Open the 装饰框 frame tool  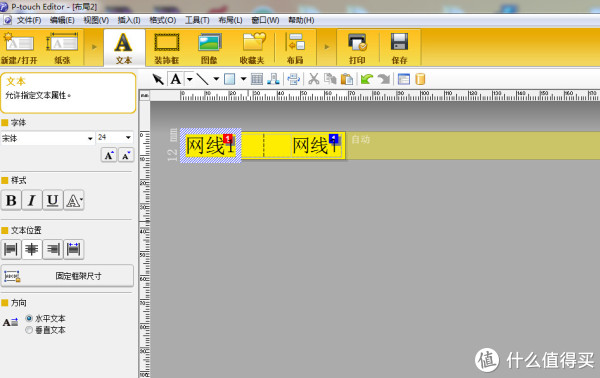[167, 48]
